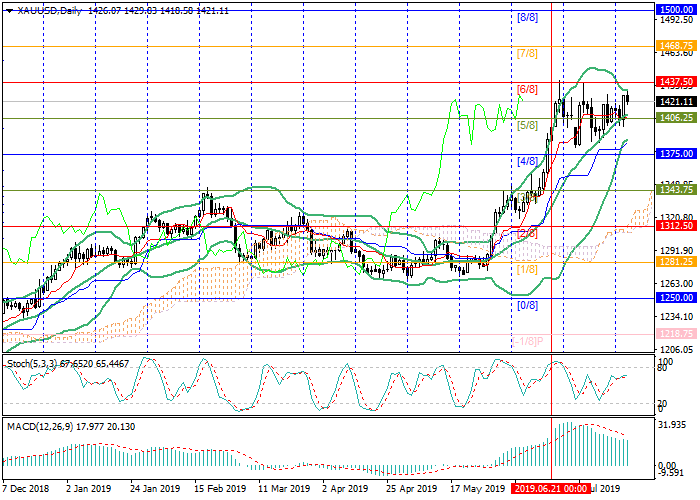The image size is (700, 500).
Task: Select the 1250.00 price level tag
Action: click(676, 298)
